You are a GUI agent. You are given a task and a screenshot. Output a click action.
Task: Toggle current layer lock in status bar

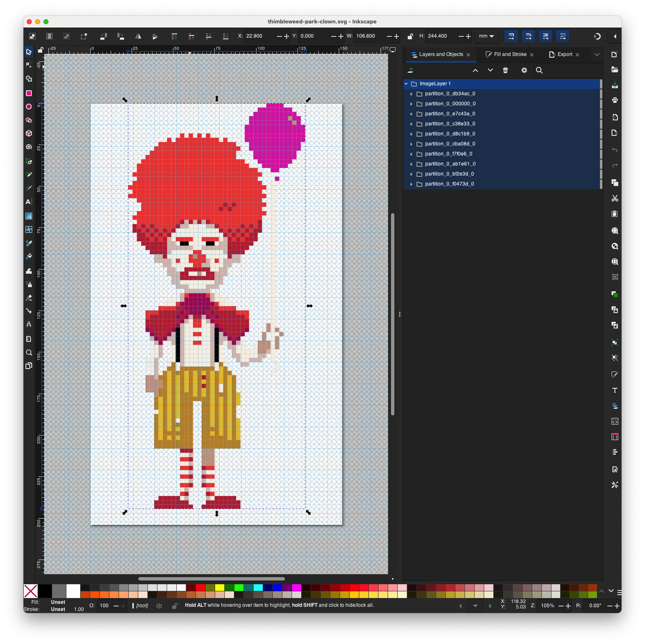coord(175,606)
